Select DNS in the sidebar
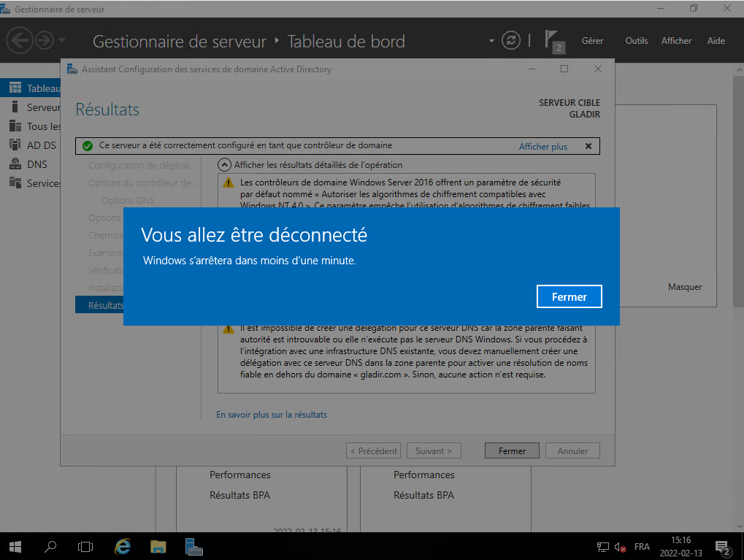Viewport: 744px width, 560px height. (37, 164)
